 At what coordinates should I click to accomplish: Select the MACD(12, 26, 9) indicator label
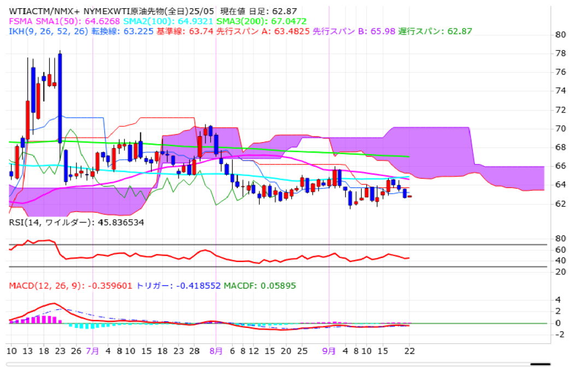pos(70,286)
